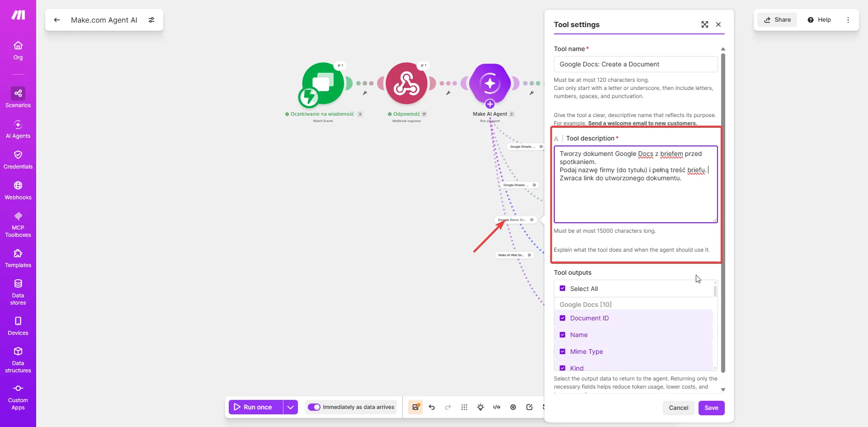Open Credentials in the sidebar
Viewport: 868px width, 427px height.
pyautogui.click(x=18, y=160)
